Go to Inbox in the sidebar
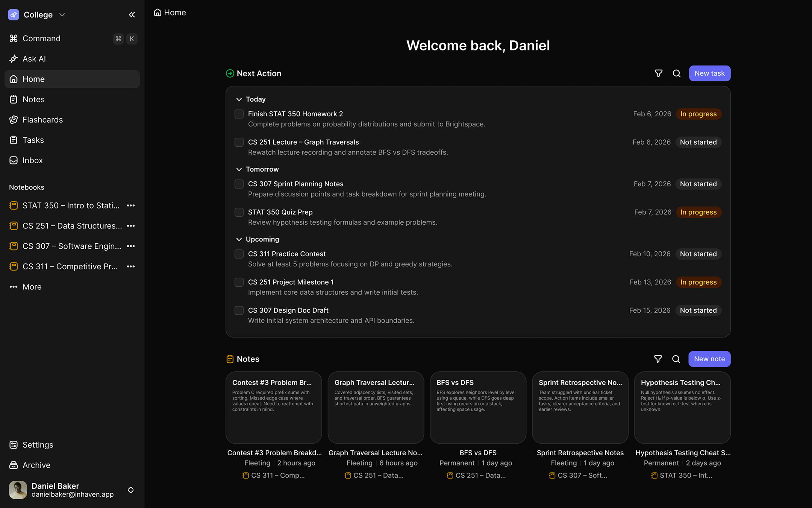Screen dimensions: 812x508 [33, 160]
